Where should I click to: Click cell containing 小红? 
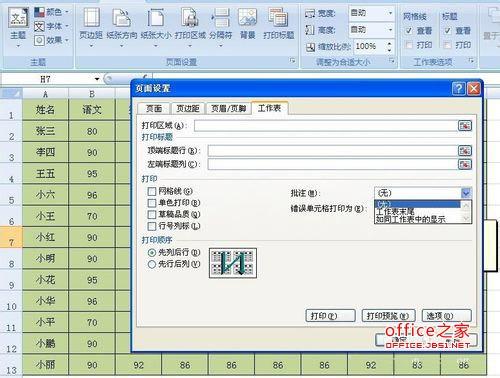point(45,237)
